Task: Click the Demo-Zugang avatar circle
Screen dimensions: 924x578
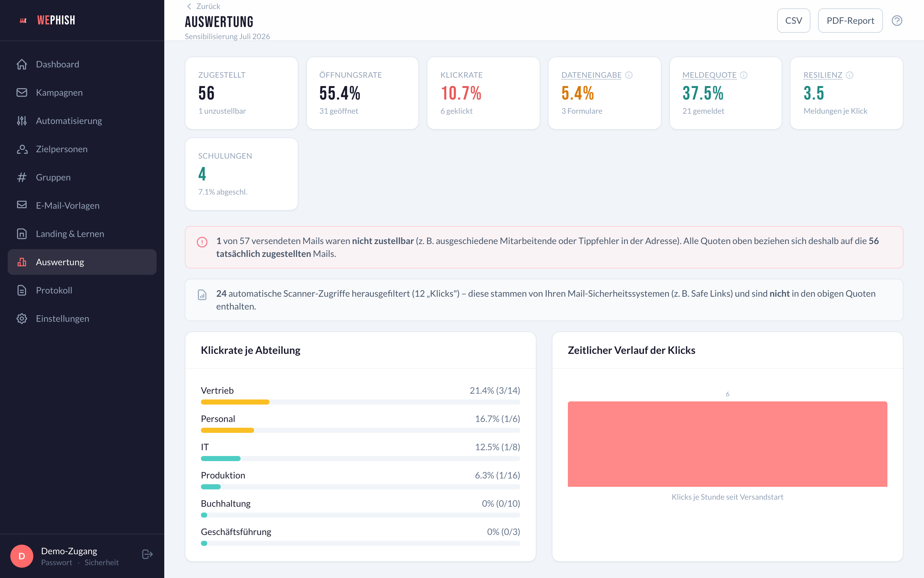Action: (22, 556)
